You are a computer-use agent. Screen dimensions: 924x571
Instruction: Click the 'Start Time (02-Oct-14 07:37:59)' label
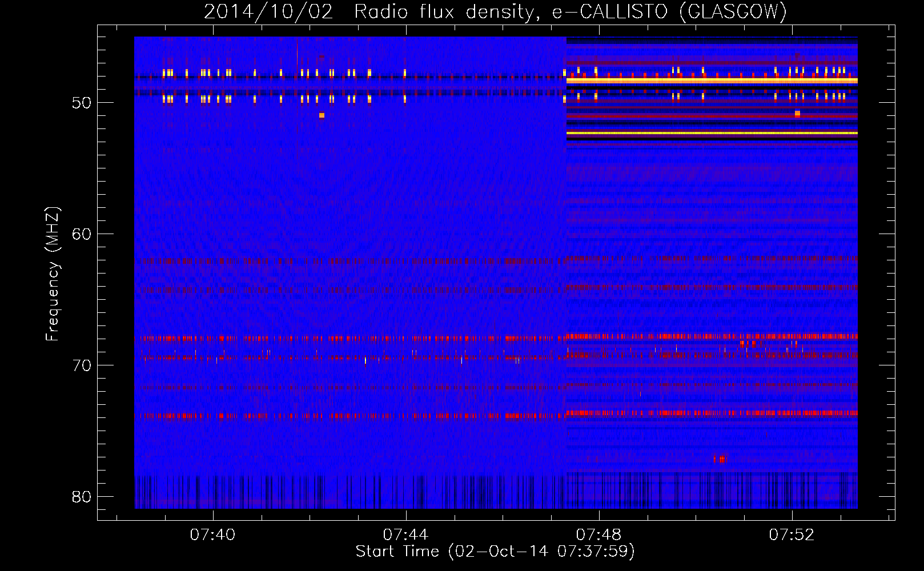tap(495, 552)
